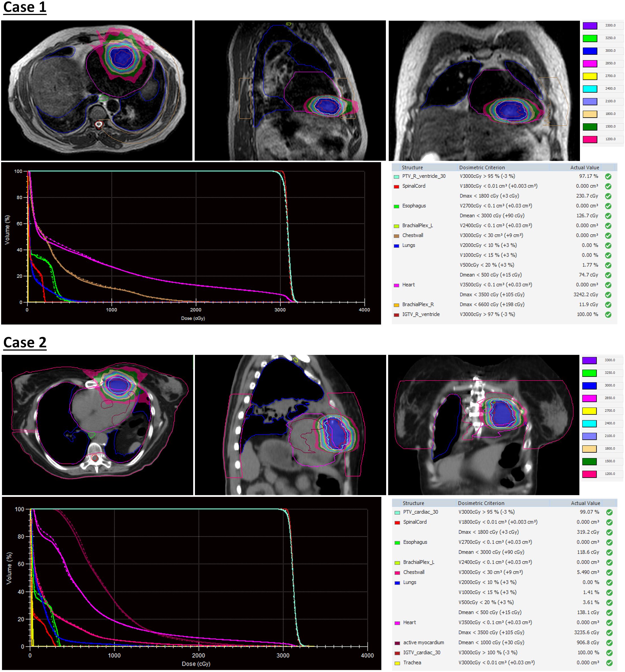Screen dimensions: 625x672
Task: Open the Case 1 coronal MRI view
Action: (x=484, y=91)
